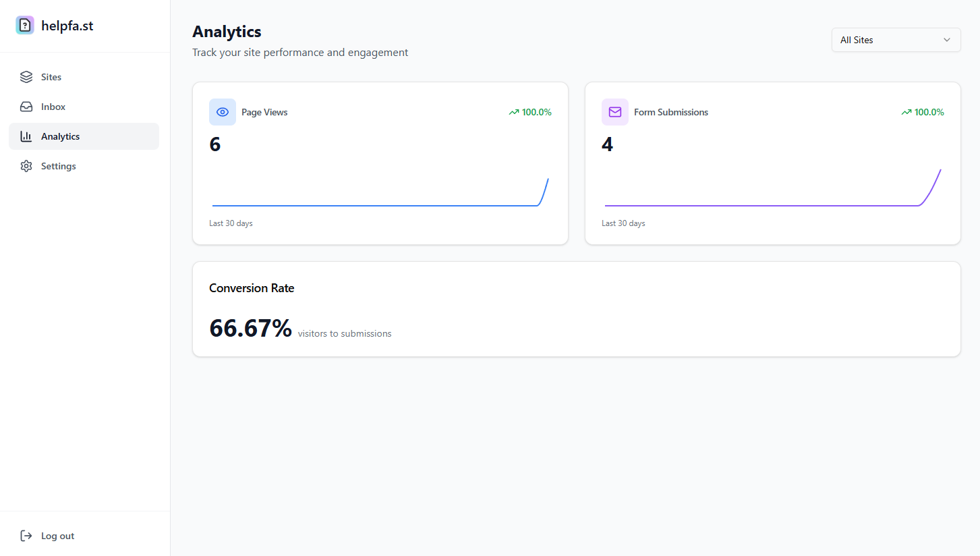This screenshot has width=980, height=556.
Task: Click the 66.67% conversion value
Action: pos(251,328)
